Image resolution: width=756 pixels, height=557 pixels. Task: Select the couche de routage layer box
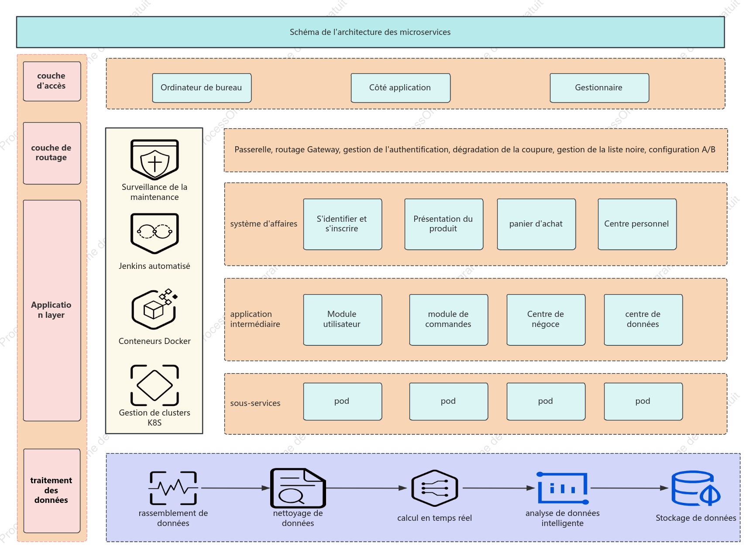coord(52,153)
